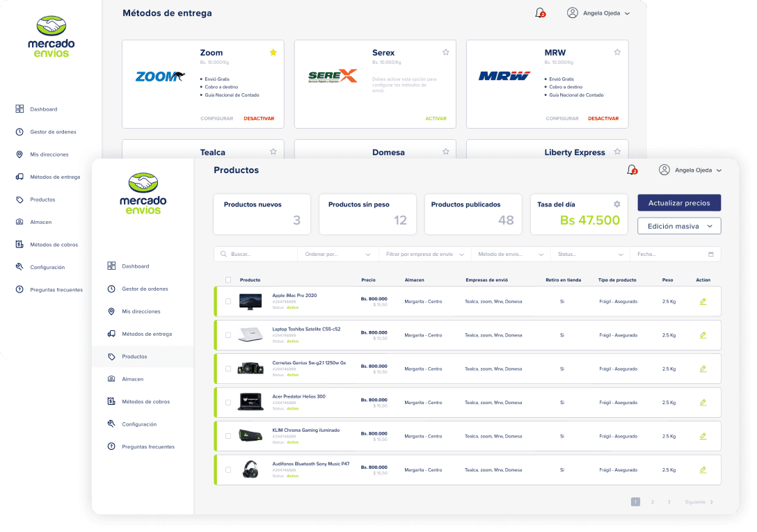Open the Status filter dropdown
This screenshot has height=532, width=757.
[x=590, y=254]
